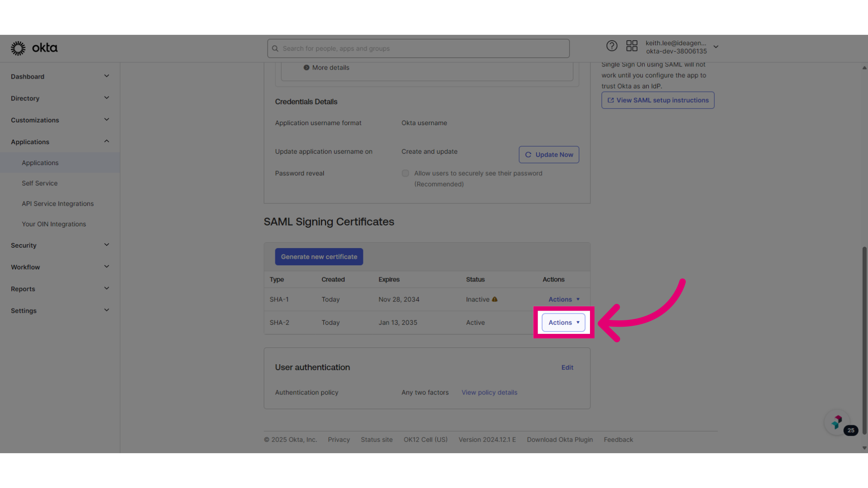The height and width of the screenshot is (488, 868).
Task: Enable the password reveal checkbox
Action: pyautogui.click(x=406, y=173)
